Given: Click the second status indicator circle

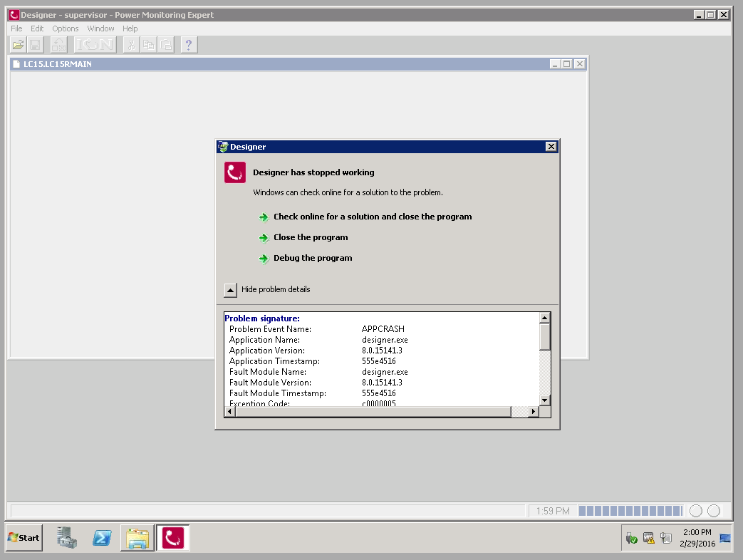Looking at the screenshot, I should click(x=714, y=511).
